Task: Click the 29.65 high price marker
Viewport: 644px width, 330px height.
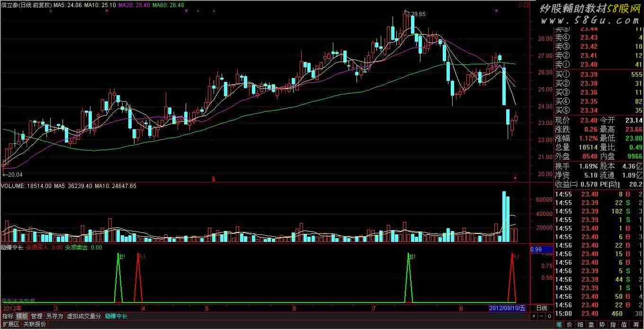Action: (x=417, y=14)
